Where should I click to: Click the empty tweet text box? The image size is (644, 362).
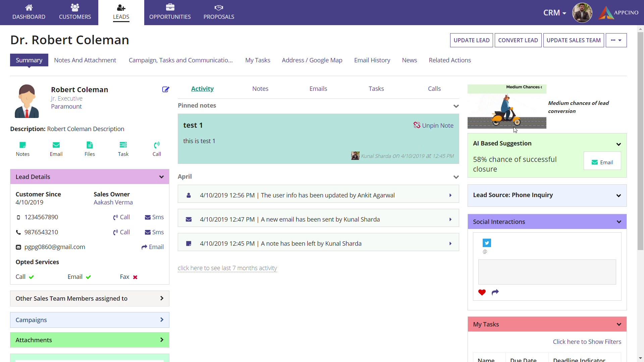[x=547, y=272]
